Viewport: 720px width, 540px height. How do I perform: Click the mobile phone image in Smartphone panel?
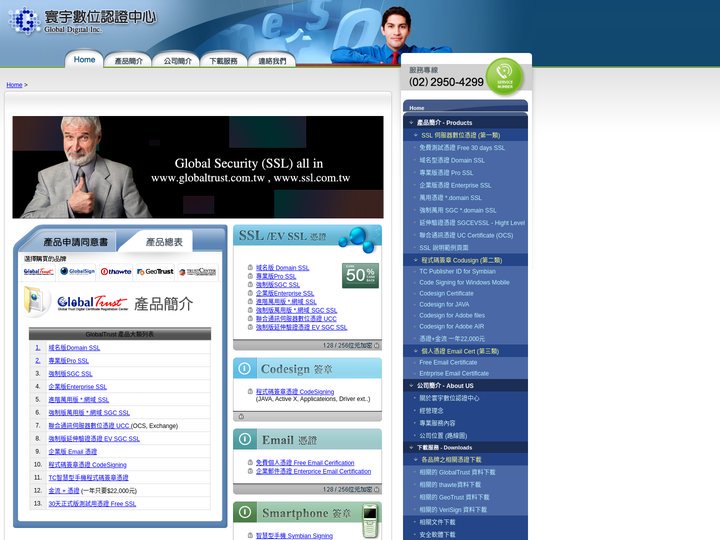pyautogui.click(x=370, y=521)
